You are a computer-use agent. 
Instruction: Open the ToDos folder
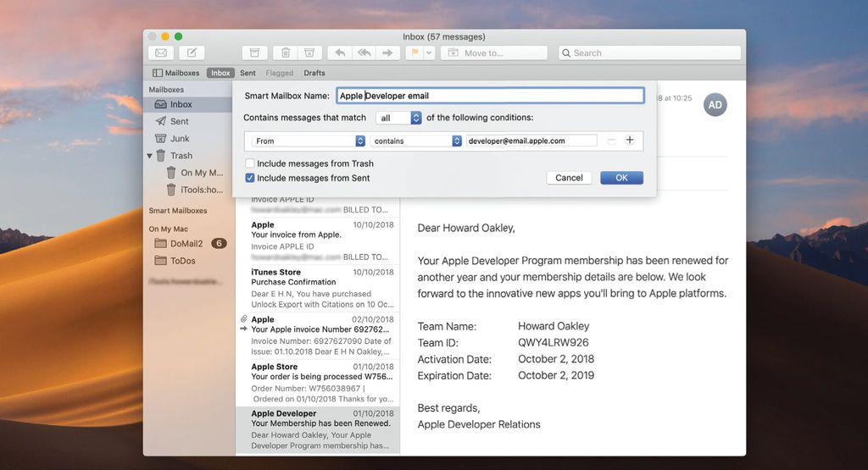[x=187, y=261]
